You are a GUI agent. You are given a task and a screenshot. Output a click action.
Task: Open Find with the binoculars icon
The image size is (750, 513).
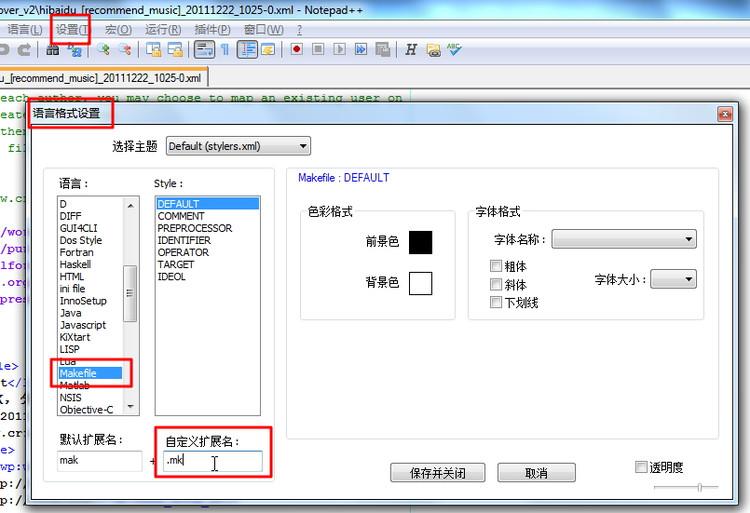(x=53, y=49)
